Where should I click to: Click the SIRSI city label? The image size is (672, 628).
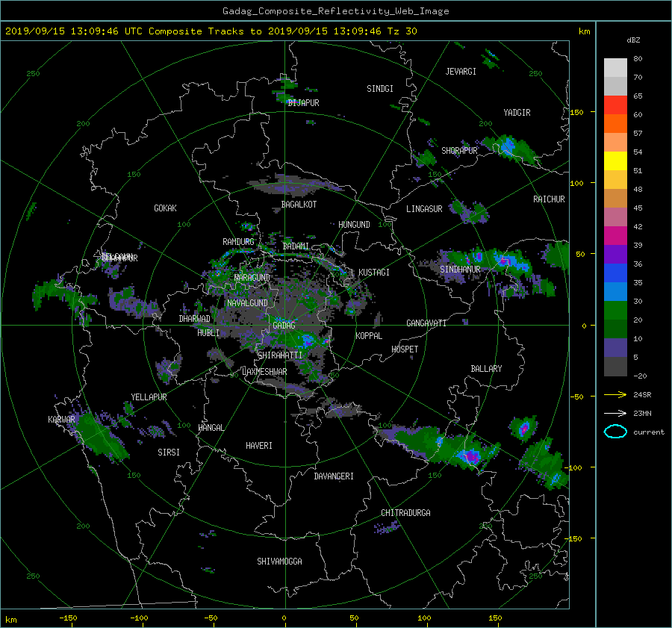pyautogui.click(x=169, y=453)
